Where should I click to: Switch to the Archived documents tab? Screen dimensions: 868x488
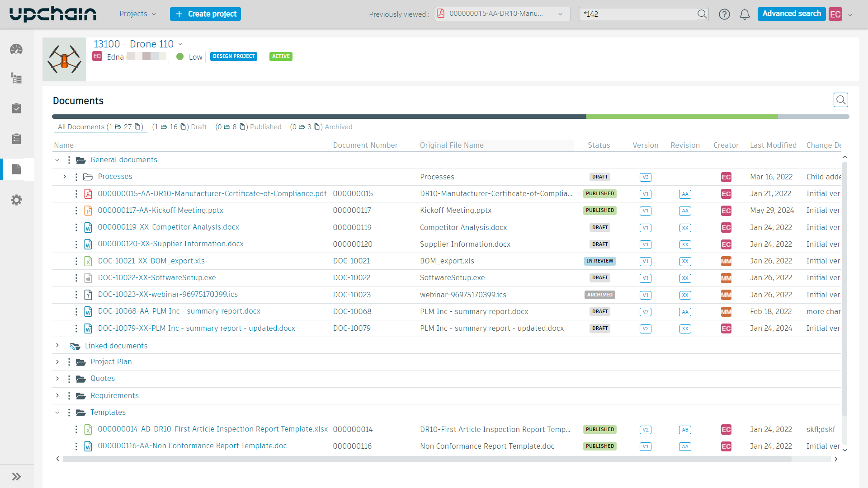tap(321, 127)
